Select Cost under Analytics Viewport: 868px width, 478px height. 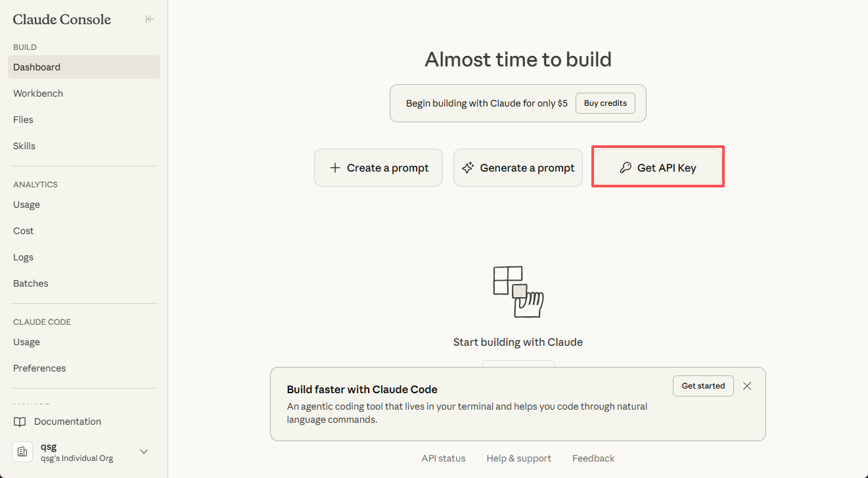pyautogui.click(x=24, y=231)
